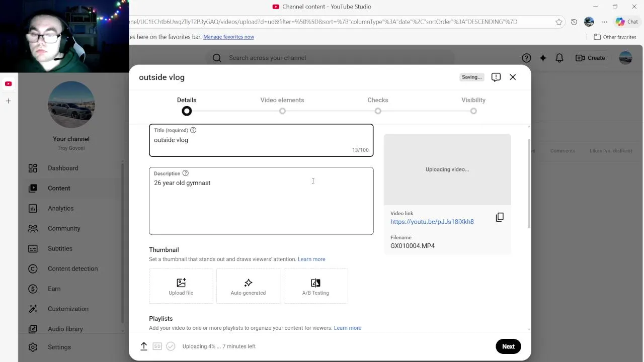
Task: Click the checks complete checkmark icon
Action: tap(171, 346)
